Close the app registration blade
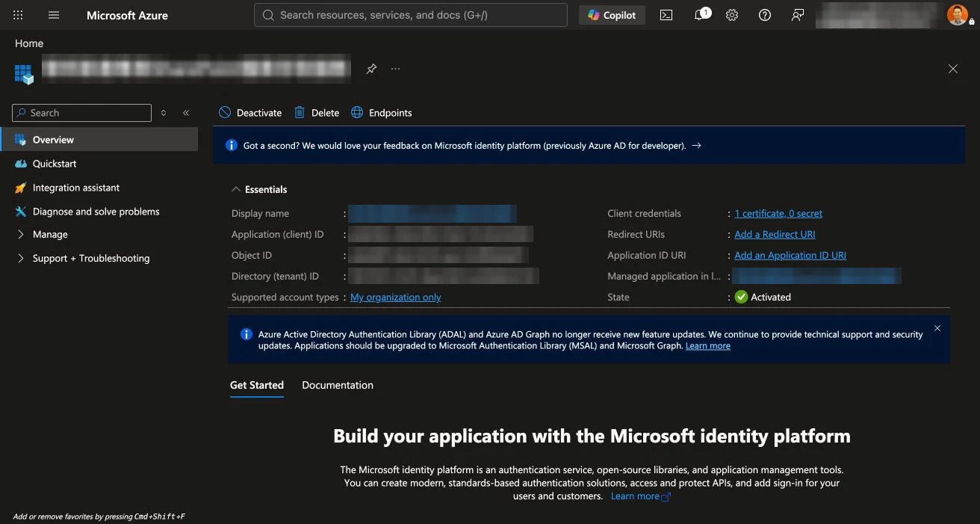 coord(953,69)
